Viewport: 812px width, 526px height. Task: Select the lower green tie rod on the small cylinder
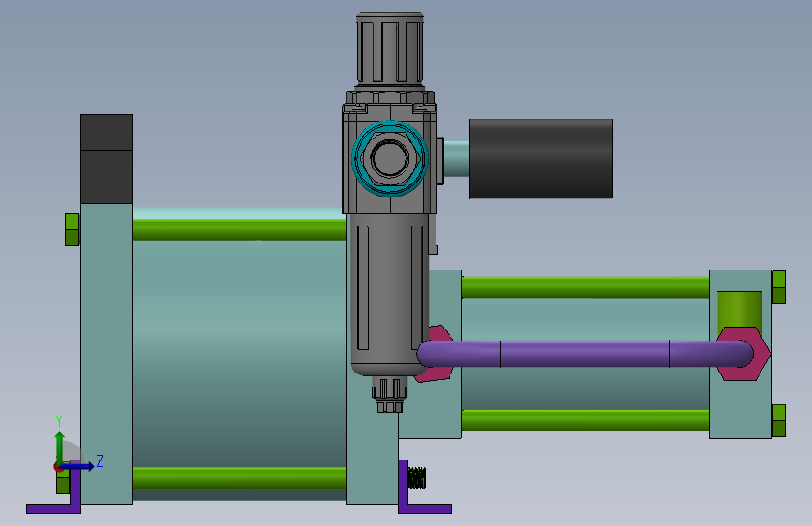point(585,420)
